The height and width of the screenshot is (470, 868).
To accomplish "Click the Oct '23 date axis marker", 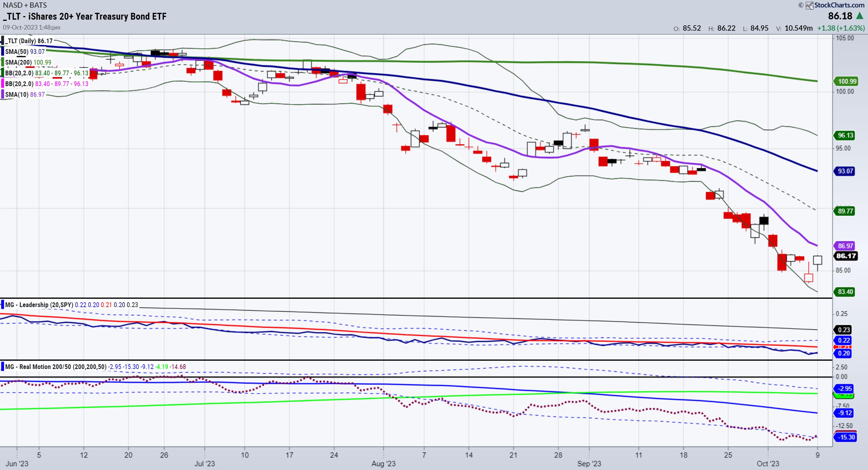I will pos(768,463).
